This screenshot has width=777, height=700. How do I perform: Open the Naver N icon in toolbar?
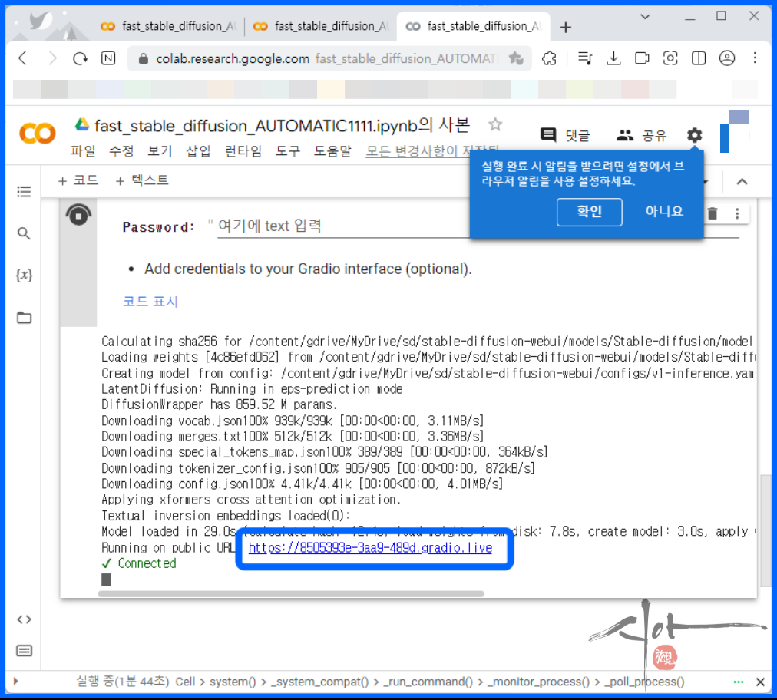point(108,58)
